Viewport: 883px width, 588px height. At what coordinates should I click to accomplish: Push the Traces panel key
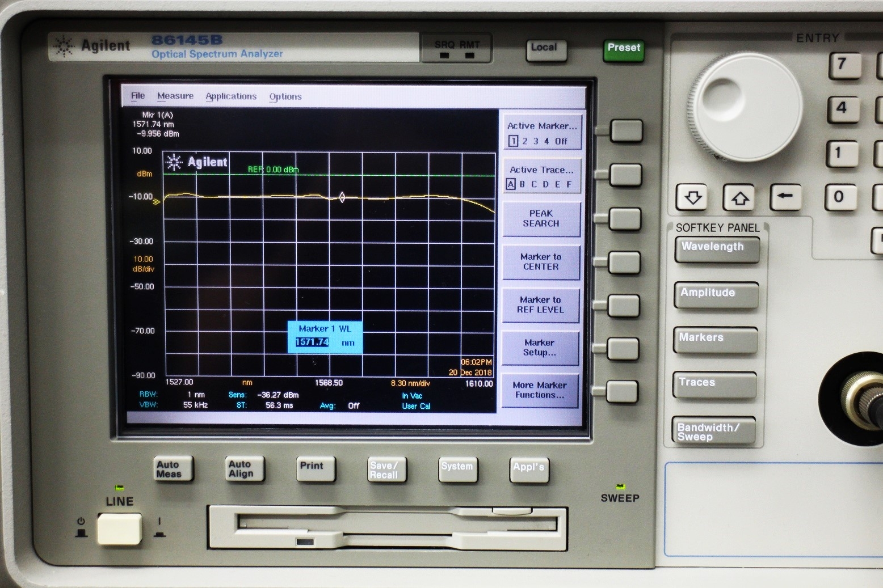[x=715, y=385]
